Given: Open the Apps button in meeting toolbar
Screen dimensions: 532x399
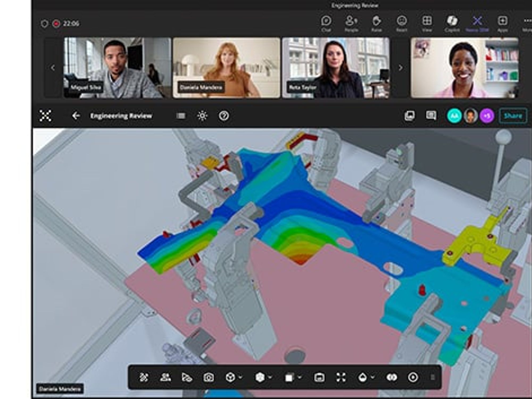Looking at the screenshot, I should click(502, 23).
